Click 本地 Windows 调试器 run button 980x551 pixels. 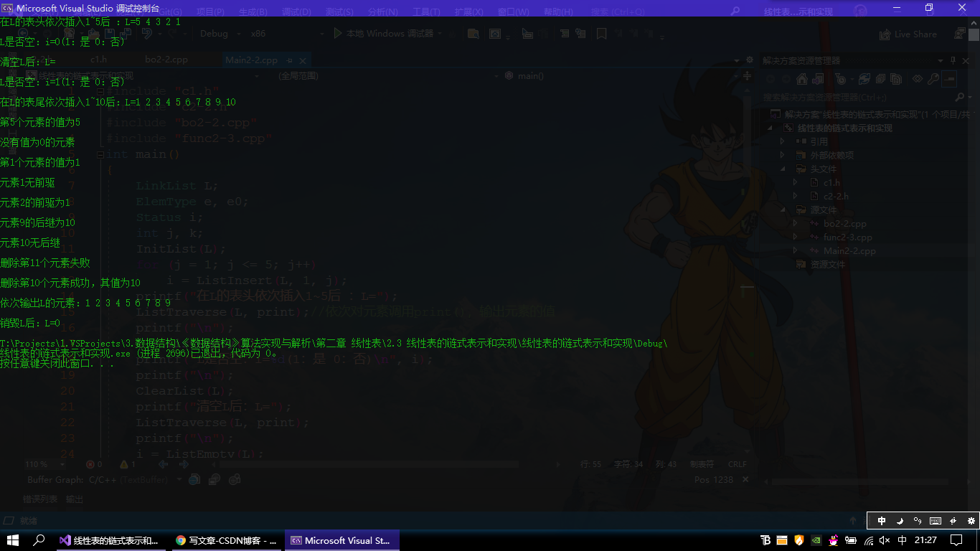[385, 34]
